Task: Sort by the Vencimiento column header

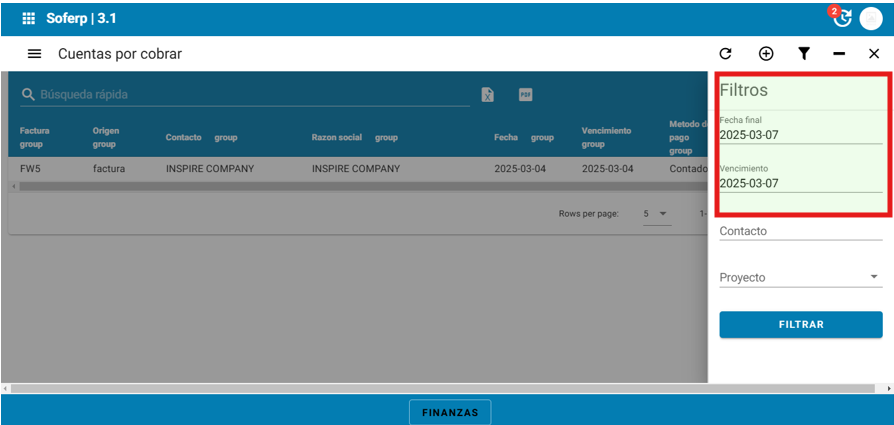Action: point(607,131)
